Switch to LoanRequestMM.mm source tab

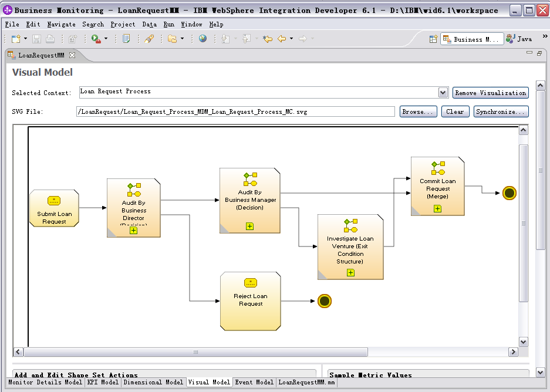tap(306, 382)
